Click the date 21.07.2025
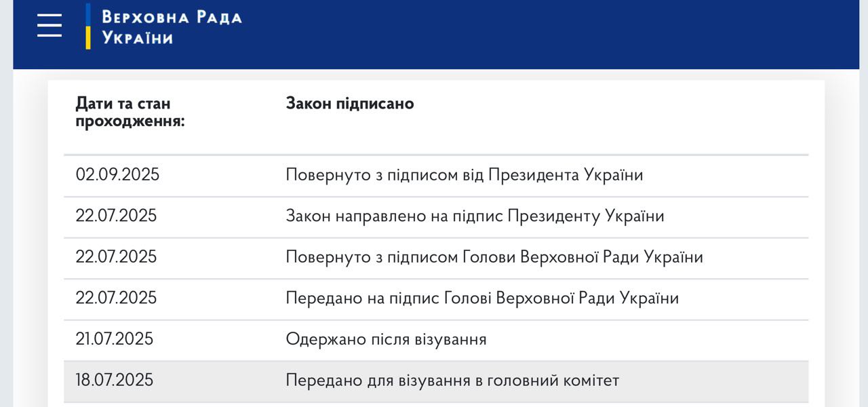Screen dimensions: 868x407 point(115,339)
